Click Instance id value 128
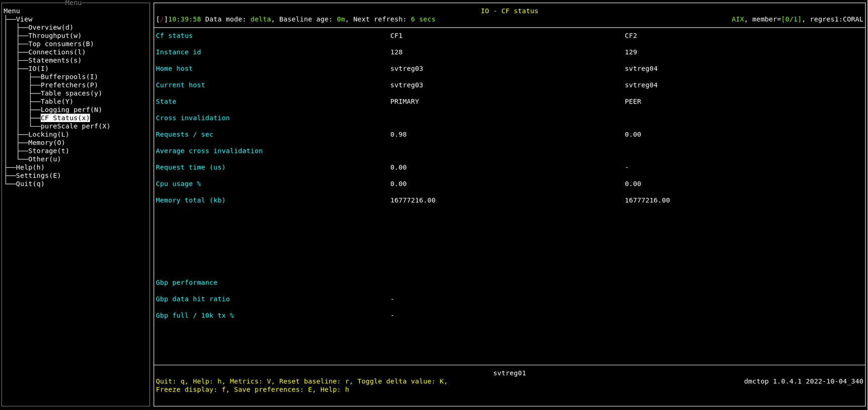This screenshot has height=410, width=868. click(x=396, y=52)
